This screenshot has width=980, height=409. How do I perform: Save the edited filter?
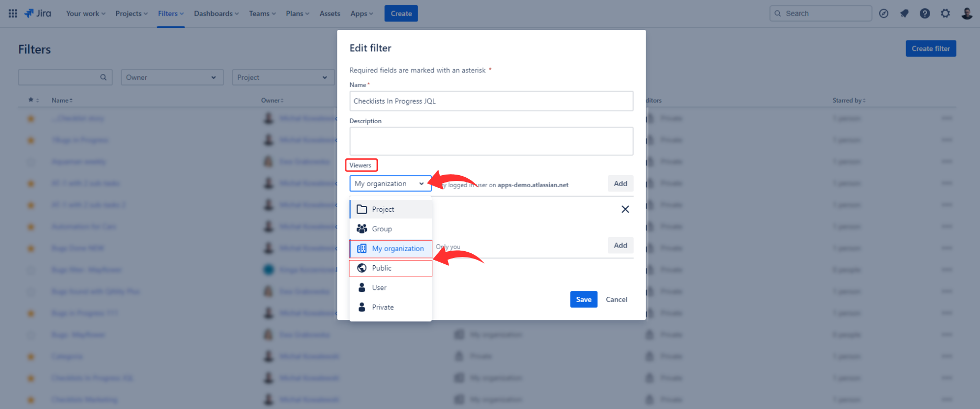584,299
